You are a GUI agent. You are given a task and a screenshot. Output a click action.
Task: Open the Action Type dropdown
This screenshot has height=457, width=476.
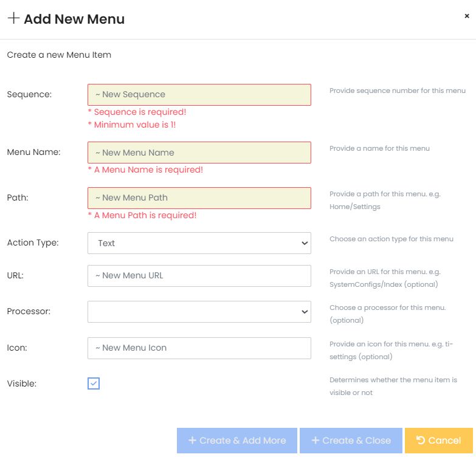coord(199,243)
